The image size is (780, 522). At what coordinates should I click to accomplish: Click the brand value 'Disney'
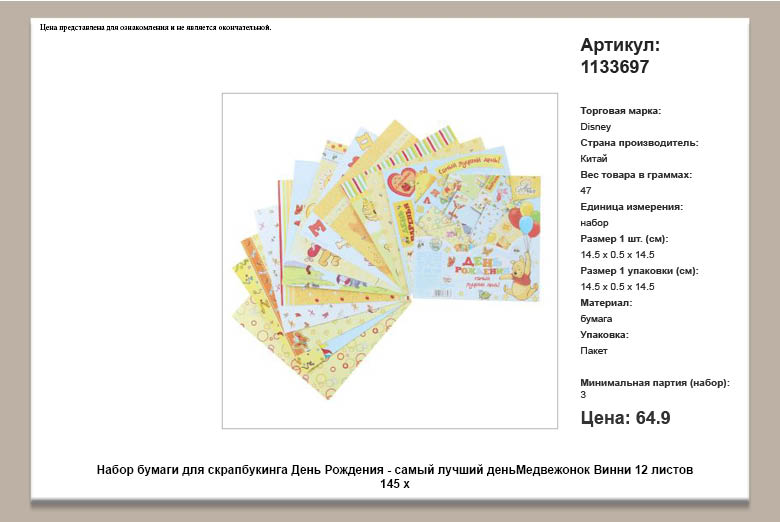tap(595, 126)
